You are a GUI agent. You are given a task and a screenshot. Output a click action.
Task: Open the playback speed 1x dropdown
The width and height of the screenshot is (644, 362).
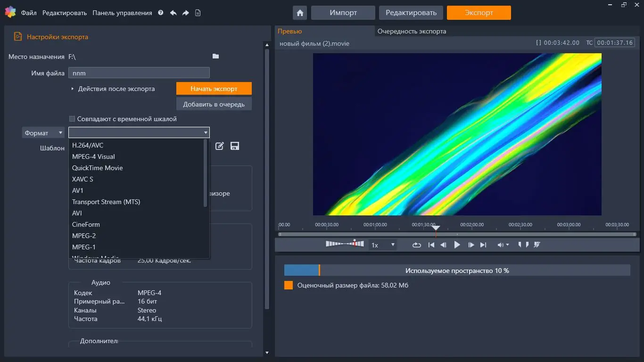[382, 245]
